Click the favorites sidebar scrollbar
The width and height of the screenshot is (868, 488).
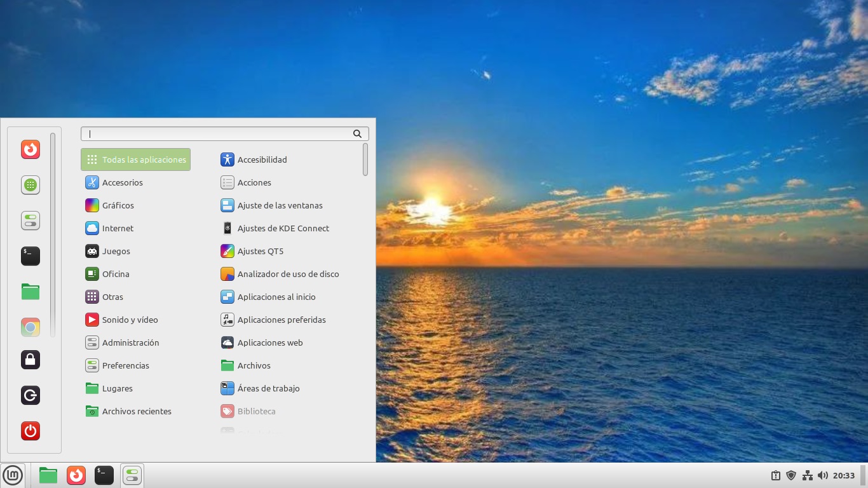click(x=53, y=234)
